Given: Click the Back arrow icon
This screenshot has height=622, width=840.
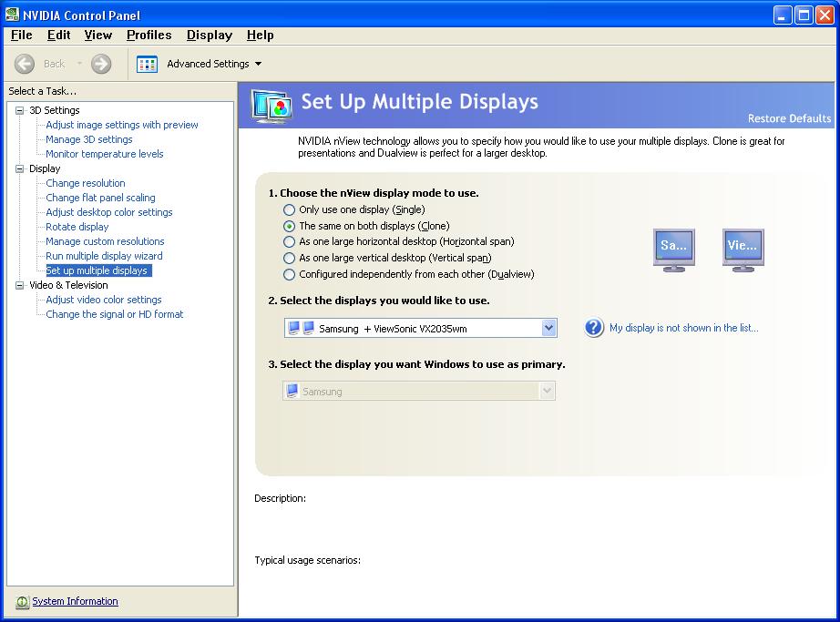Looking at the screenshot, I should coord(24,64).
